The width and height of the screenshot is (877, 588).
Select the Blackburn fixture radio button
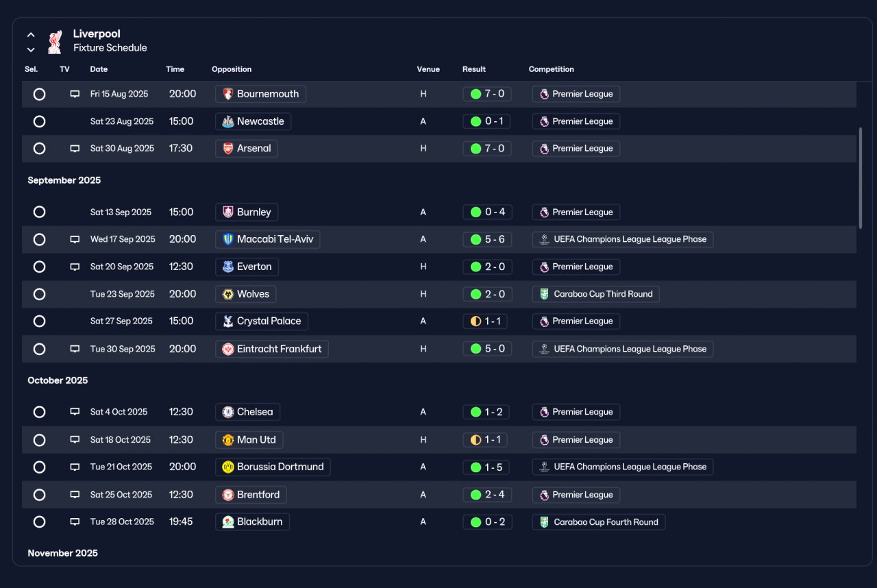39,522
